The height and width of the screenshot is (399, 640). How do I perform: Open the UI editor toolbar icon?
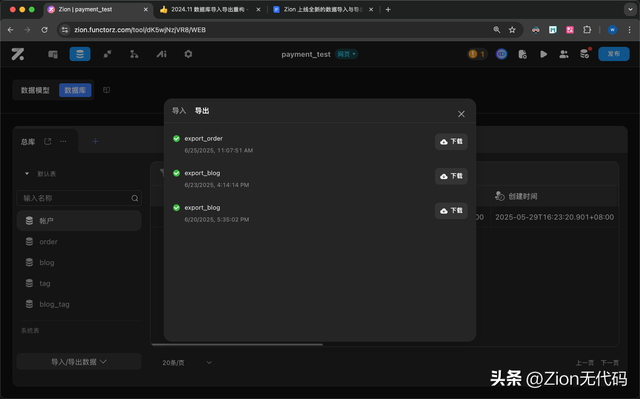[x=53, y=54]
